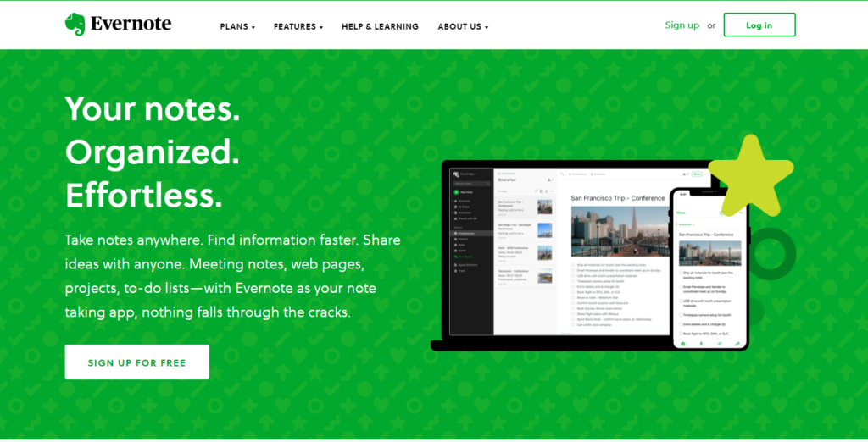Expand the PLANS dropdown menu
The height and width of the screenshot is (442, 868).
(x=237, y=26)
